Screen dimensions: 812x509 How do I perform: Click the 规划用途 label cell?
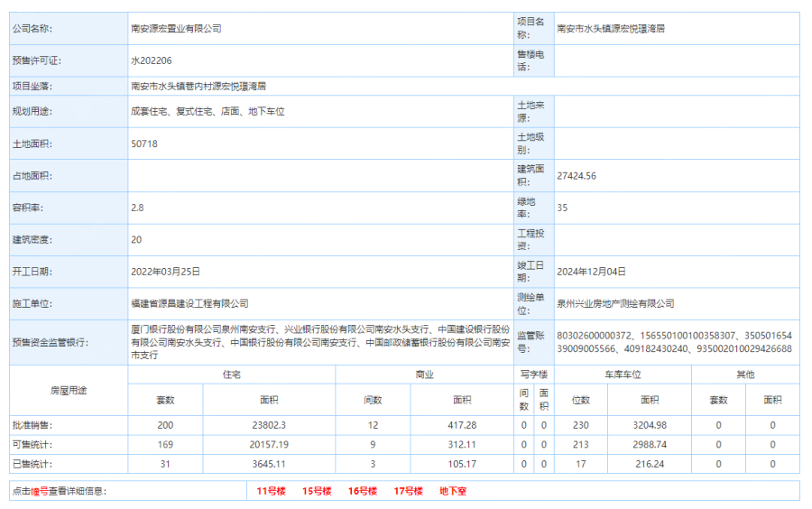69,111
